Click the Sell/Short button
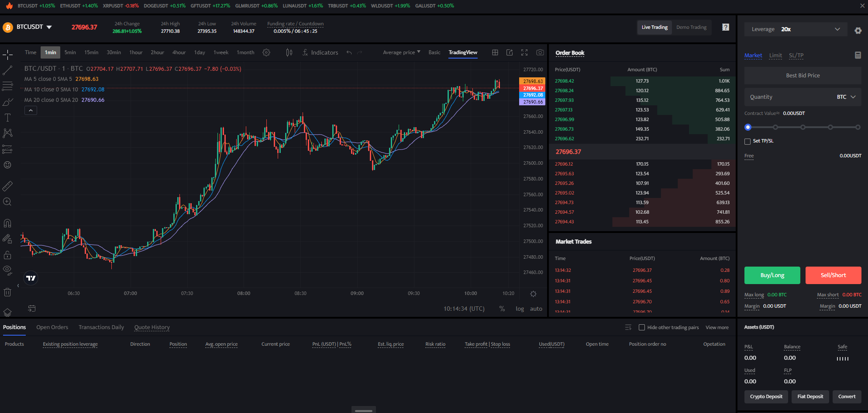Viewport: 868px width, 413px height. pos(834,275)
